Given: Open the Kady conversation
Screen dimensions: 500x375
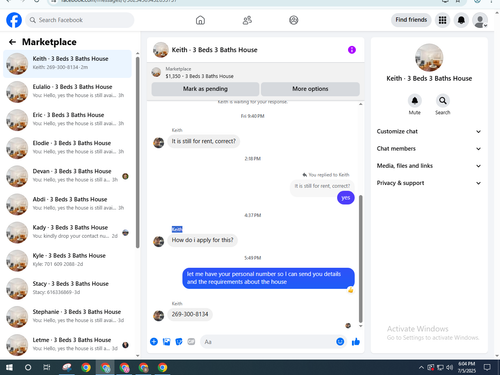Looking at the screenshot, I should 67,232.
